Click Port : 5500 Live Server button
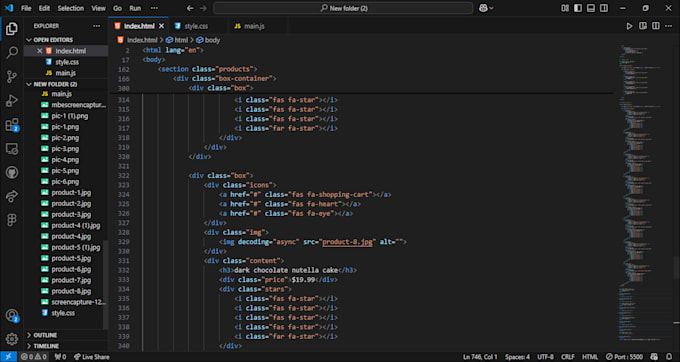This screenshot has height=362, width=680. point(624,357)
